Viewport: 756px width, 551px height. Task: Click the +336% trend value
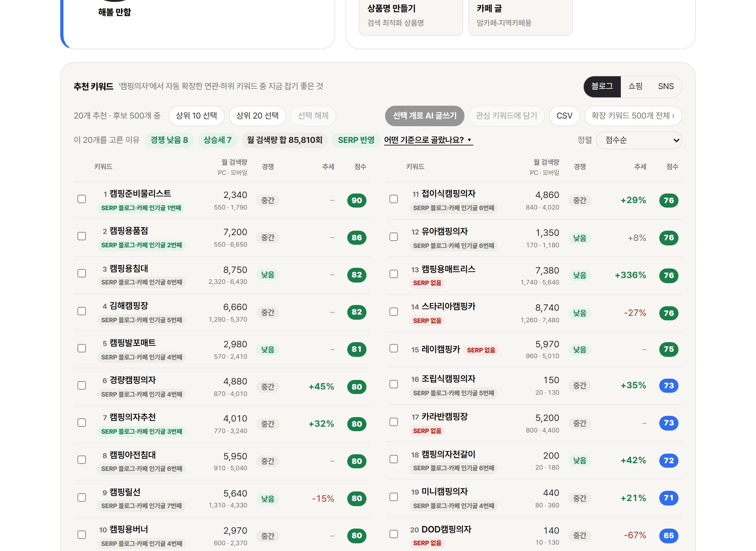pos(630,275)
